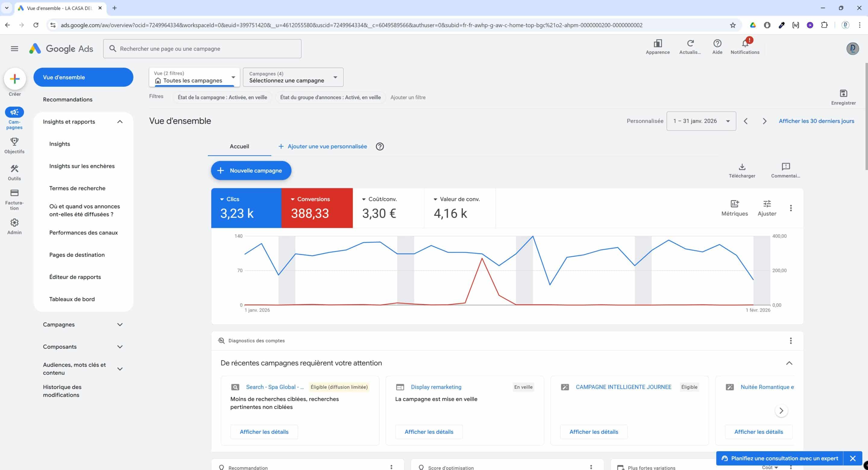Image resolution: width=868 pixels, height=470 pixels.
Task: Open the Admin settings icon
Action: (x=14, y=222)
